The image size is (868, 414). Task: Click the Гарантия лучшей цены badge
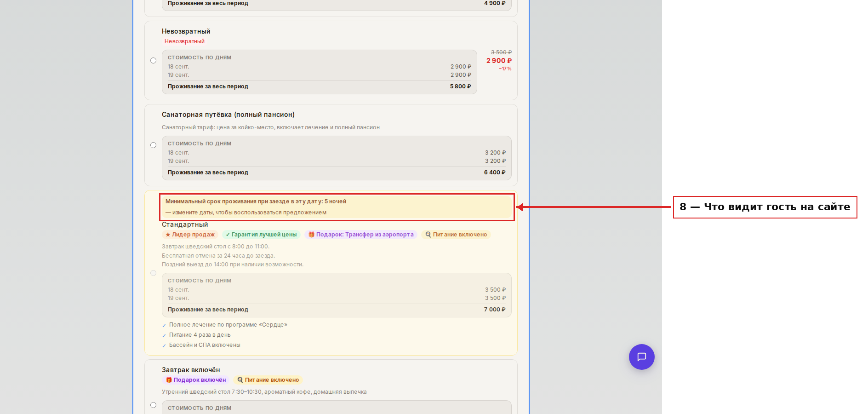(261, 235)
